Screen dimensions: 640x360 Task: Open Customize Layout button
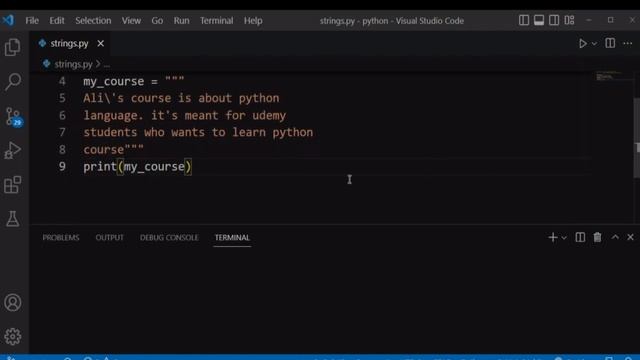pyautogui.click(x=569, y=20)
